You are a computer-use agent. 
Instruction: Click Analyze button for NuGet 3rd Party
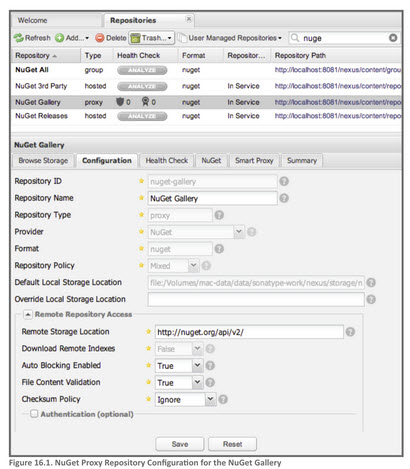[x=142, y=86]
